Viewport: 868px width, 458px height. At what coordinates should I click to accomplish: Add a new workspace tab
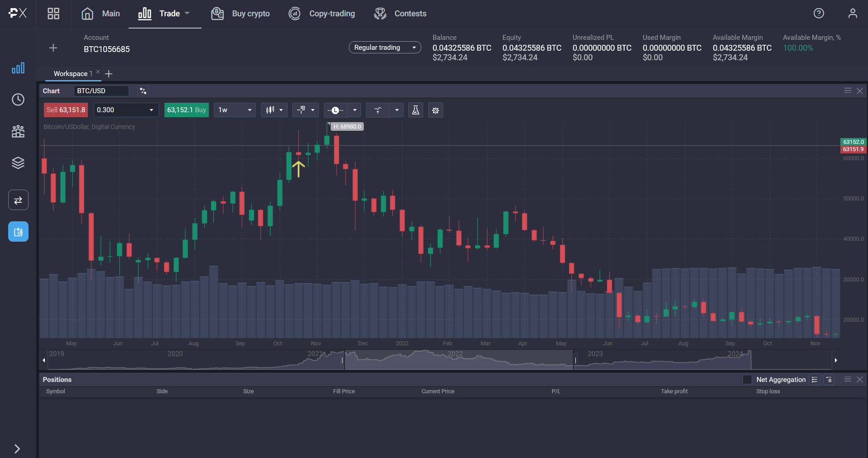(109, 74)
